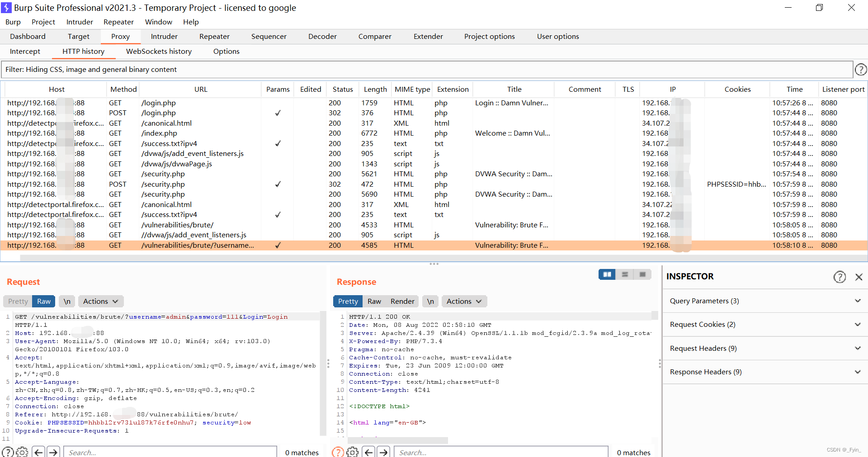
Task: Switch Response view to Raw
Action: (x=374, y=301)
